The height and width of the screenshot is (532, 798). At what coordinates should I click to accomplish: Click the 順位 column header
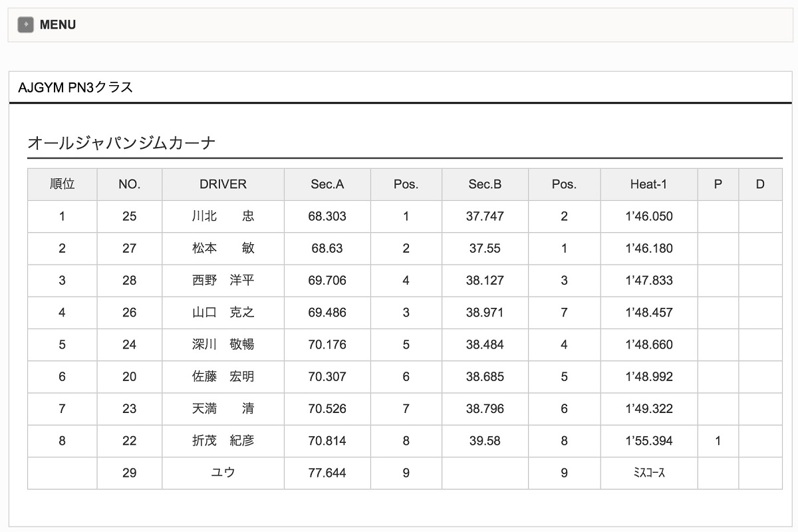(62, 184)
